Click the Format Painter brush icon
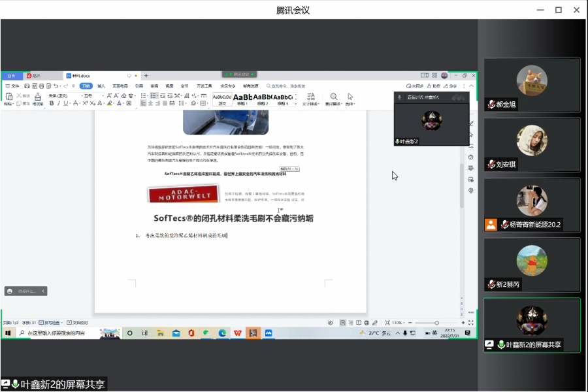Viewport: 588px width, 392px height. pyautogui.click(x=38, y=97)
